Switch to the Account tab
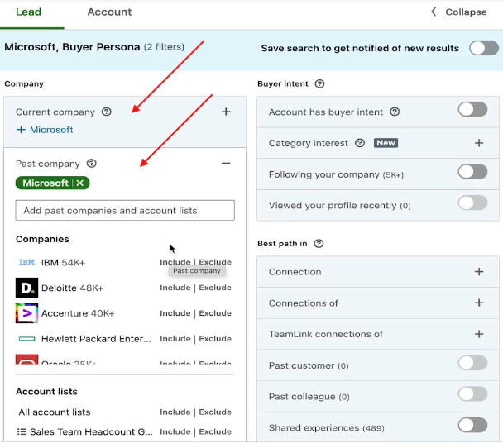503x448 pixels. tap(109, 12)
